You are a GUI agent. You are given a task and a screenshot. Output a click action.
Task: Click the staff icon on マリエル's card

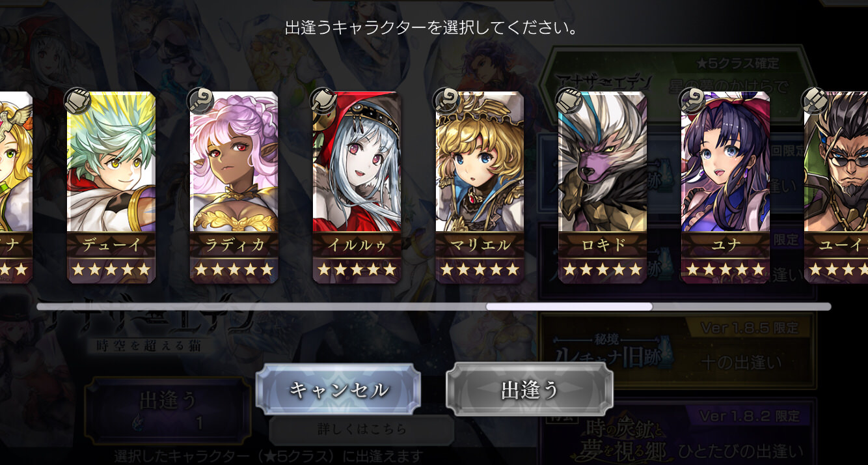(446, 100)
